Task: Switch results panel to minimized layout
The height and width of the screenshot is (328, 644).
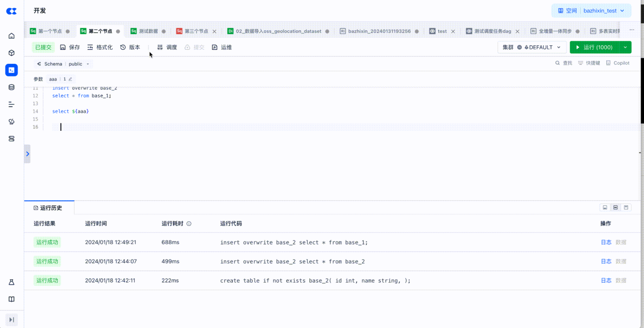Action: pyautogui.click(x=605, y=207)
